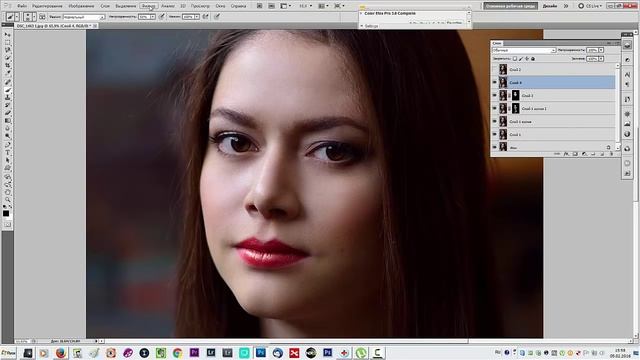Viewport: 640px width, 360px height.
Task: Open the Brush panel toggle in options bar
Action: click(42, 17)
